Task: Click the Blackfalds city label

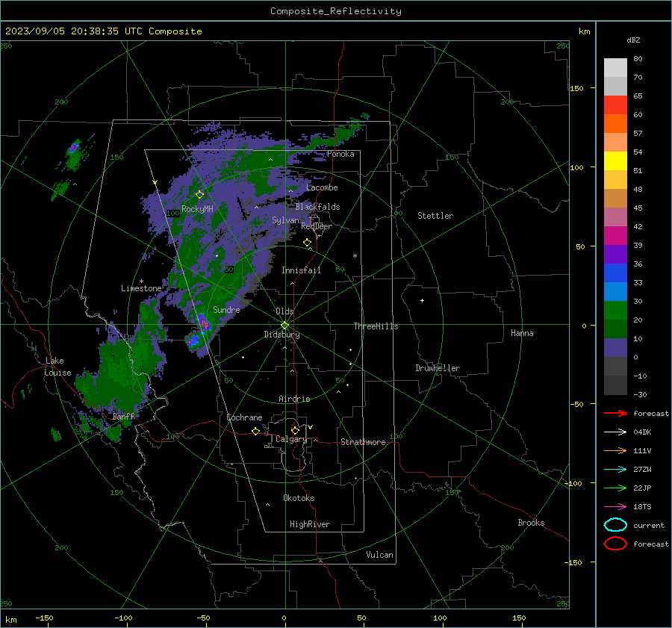Action: tap(317, 207)
